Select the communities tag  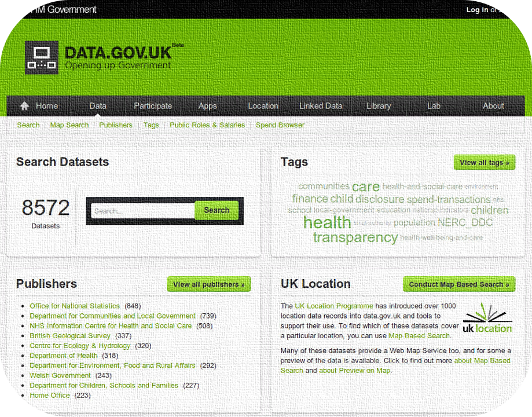click(324, 186)
